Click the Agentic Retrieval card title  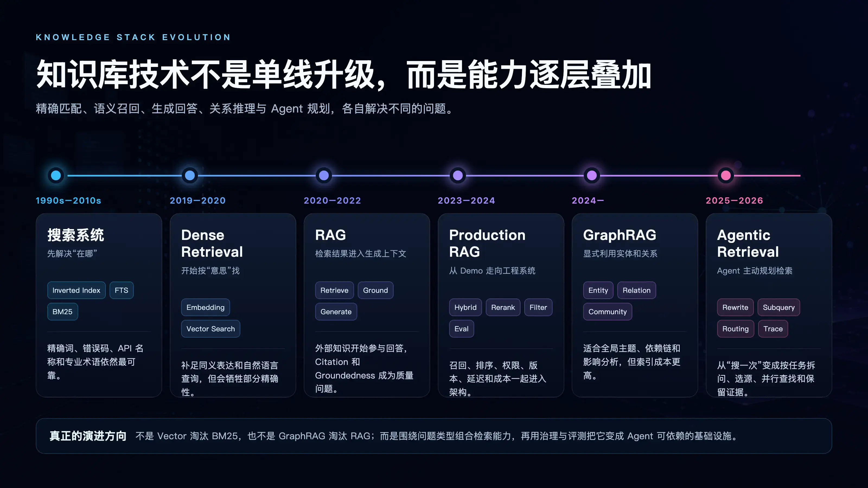pos(748,243)
